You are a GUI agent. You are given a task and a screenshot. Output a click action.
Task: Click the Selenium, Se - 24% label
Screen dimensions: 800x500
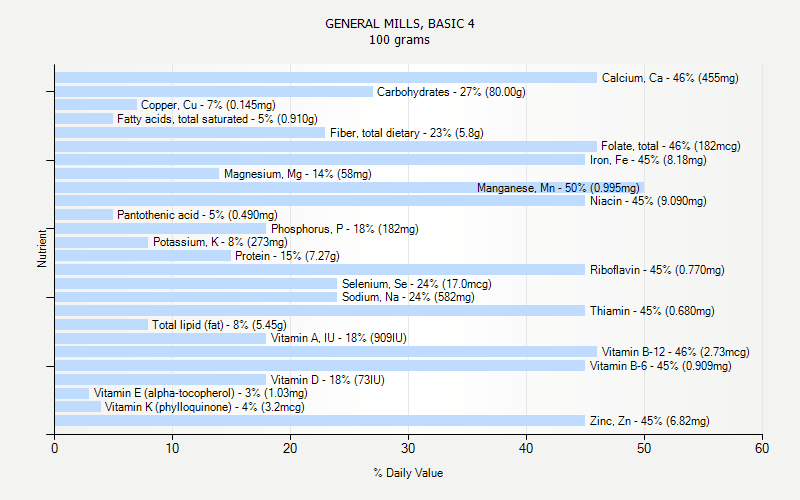[417, 284]
